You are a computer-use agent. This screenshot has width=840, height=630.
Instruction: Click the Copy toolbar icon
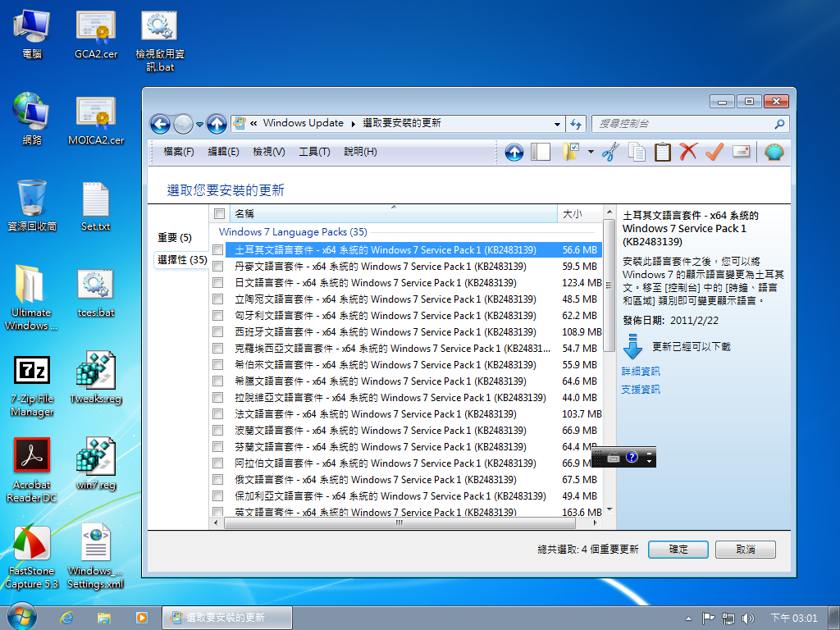coord(637,152)
